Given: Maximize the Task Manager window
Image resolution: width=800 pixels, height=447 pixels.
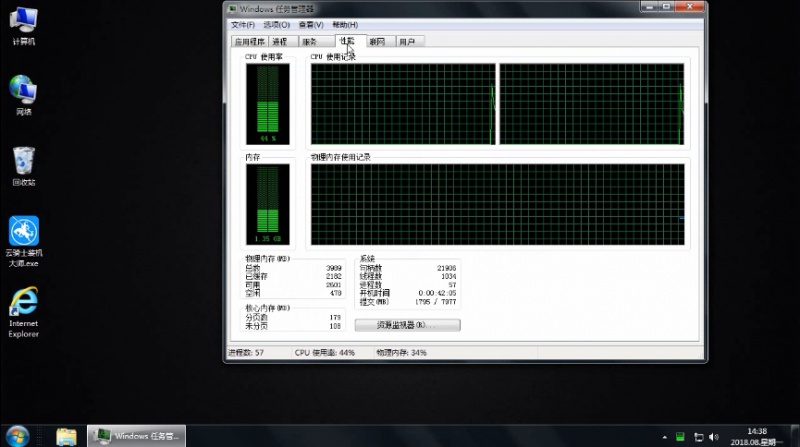Looking at the screenshot, I should click(666, 7).
